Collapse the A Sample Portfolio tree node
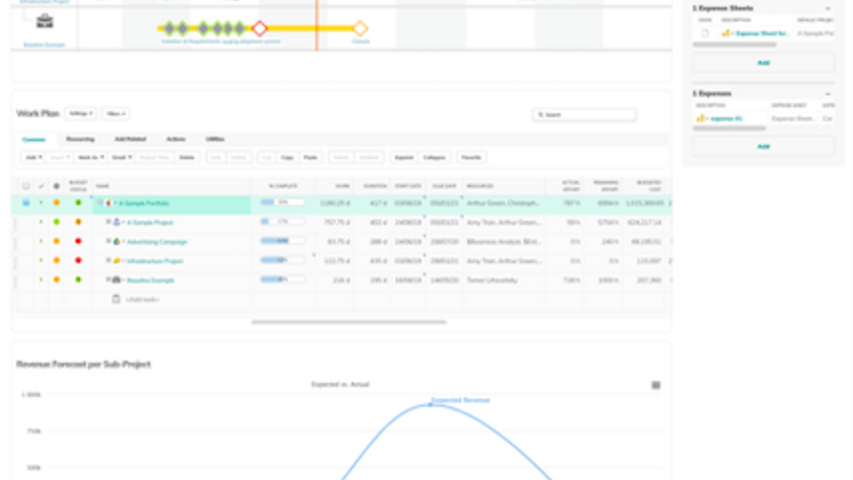 [x=99, y=203]
